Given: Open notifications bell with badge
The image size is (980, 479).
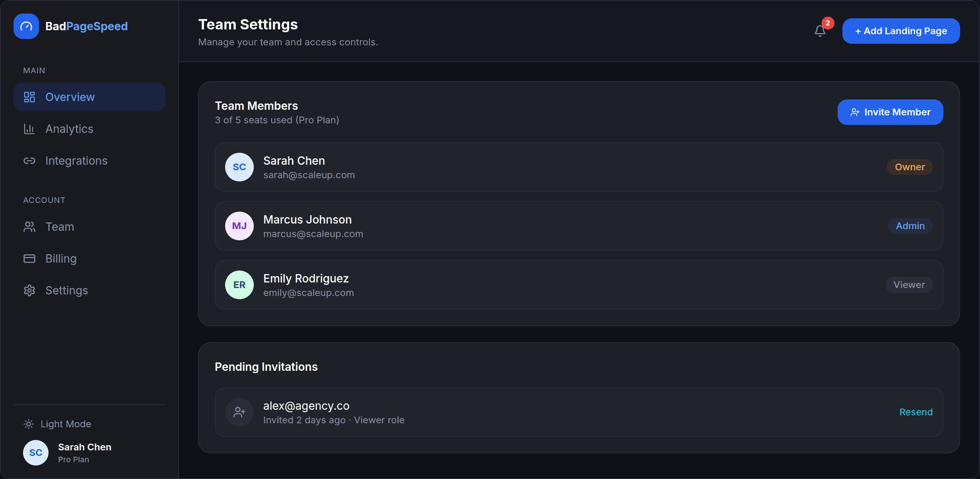Looking at the screenshot, I should click(820, 31).
